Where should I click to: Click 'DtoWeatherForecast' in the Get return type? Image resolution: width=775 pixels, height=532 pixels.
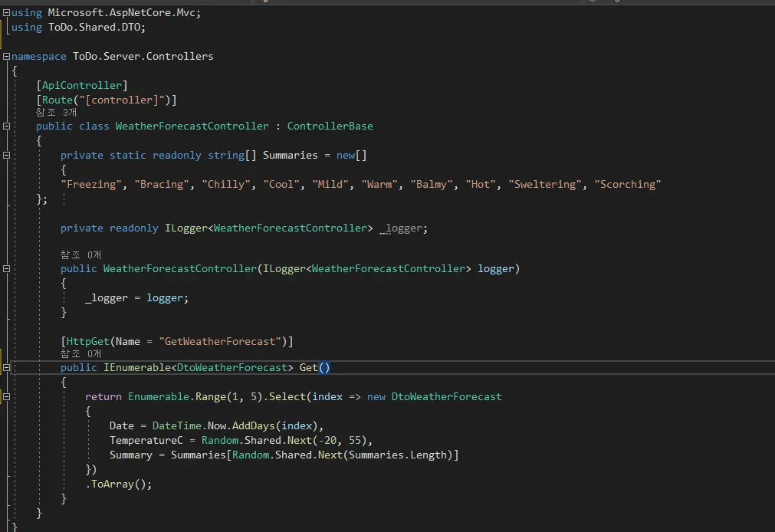coord(232,367)
